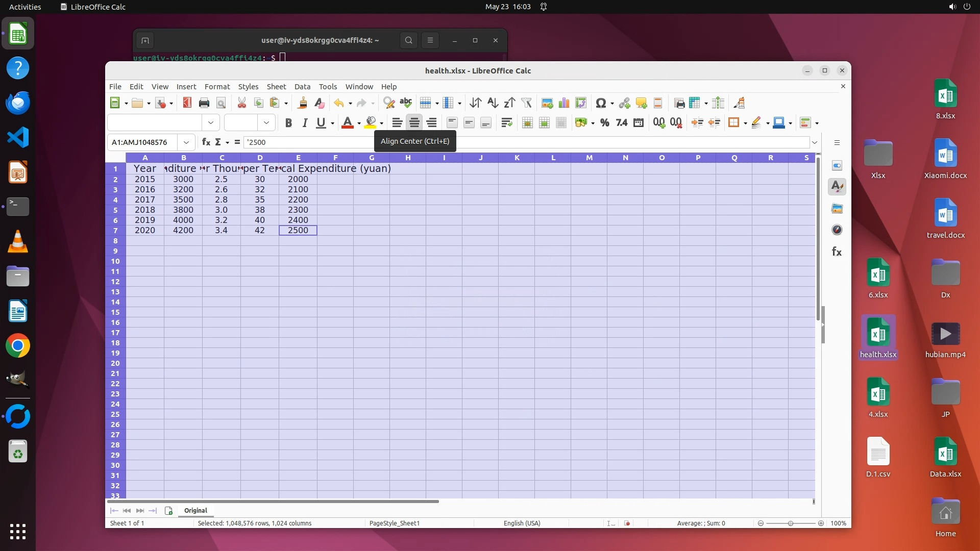The height and width of the screenshot is (551, 980).
Task: Click the Clone Formatting paintbrush icon
Action: pos(302,103)
